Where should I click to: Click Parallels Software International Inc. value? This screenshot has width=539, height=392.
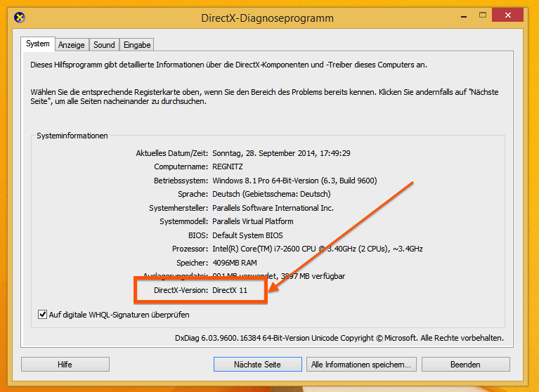coord(273,208)
